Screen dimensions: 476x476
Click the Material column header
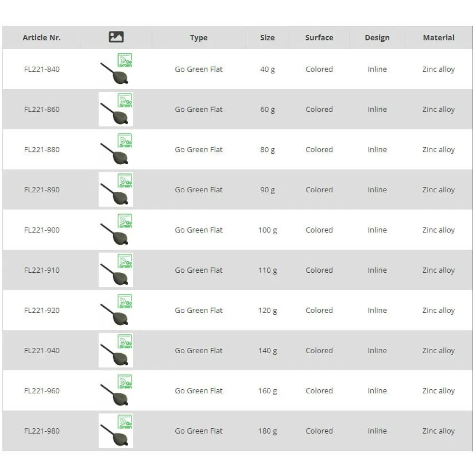(x=438, y=38)
